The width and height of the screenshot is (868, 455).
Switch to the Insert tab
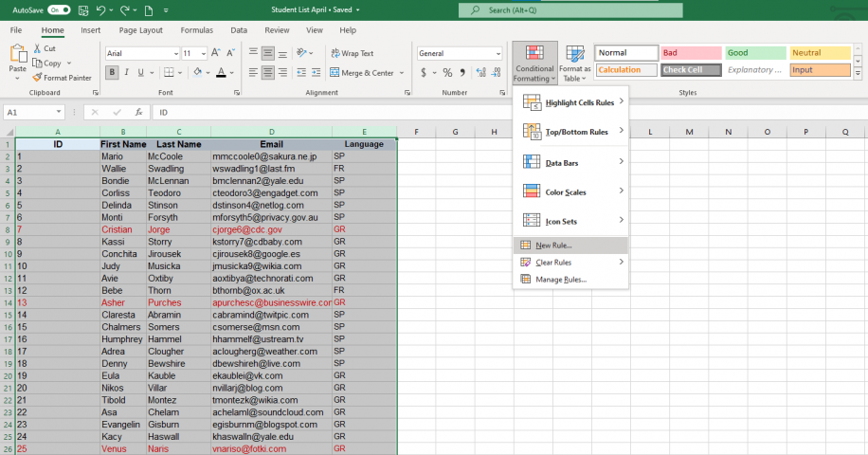(x=90, y=30)
